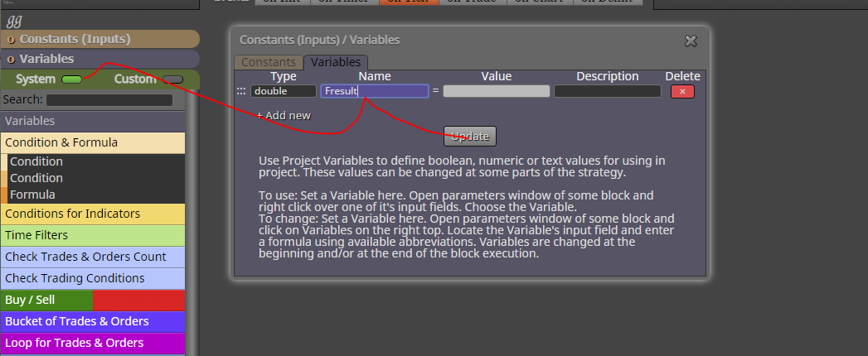This screenshot has width=868, height=356.
Task: Focus the Name field containing Fresult
Action: (374, 91)
